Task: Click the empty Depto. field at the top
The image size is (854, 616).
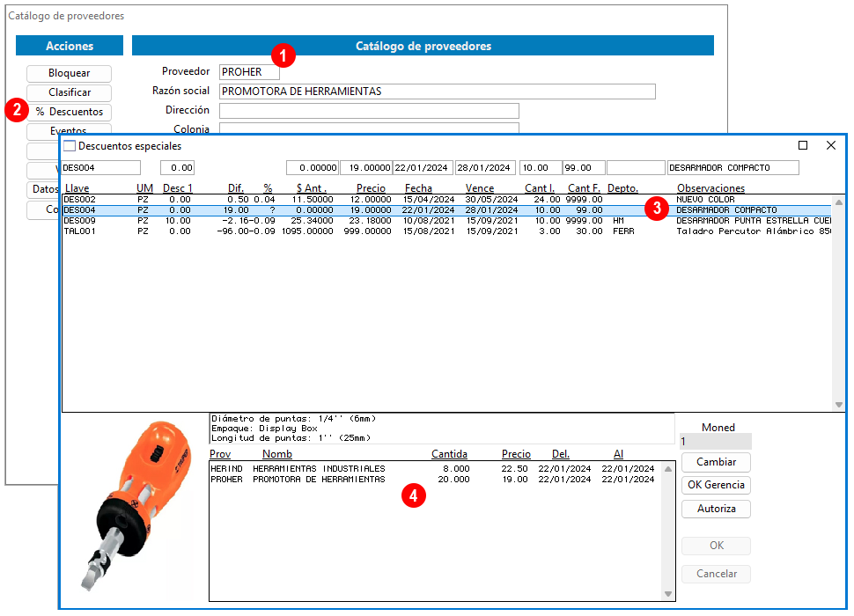Action: 636,167
